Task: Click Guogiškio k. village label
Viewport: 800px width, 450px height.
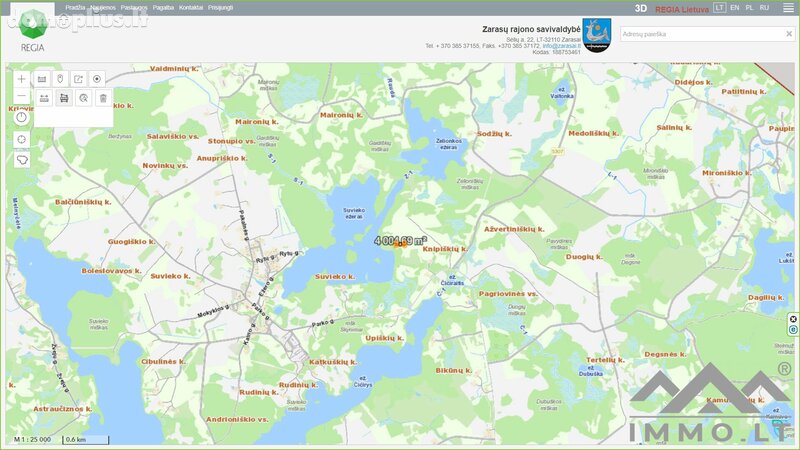Action: [x=132, y=241]
